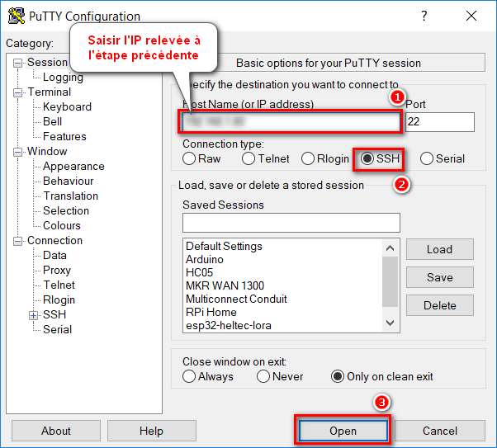Click the Delete button
The height and width of the screenshot is (448, 497).
click(440, 305)
